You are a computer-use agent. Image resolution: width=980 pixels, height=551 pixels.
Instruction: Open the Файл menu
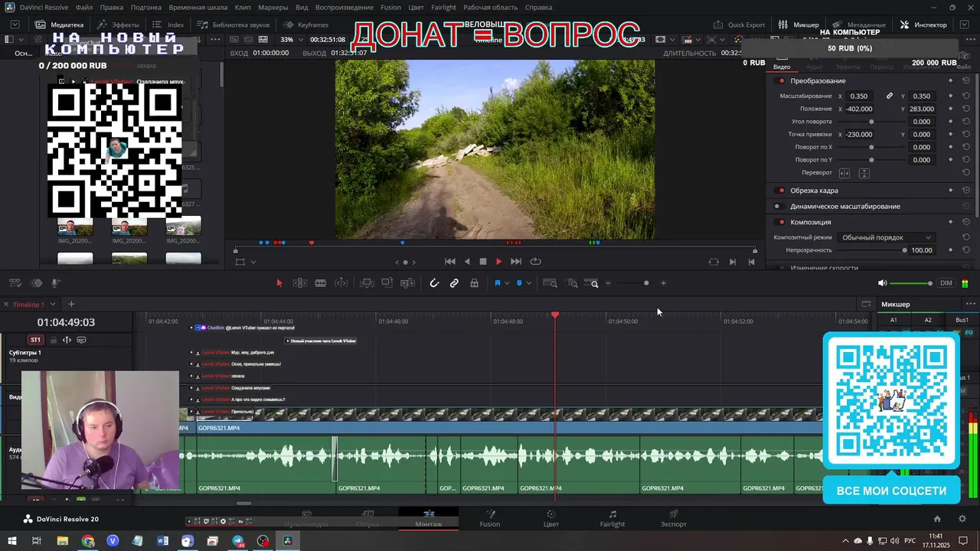(x=84, y=8)
